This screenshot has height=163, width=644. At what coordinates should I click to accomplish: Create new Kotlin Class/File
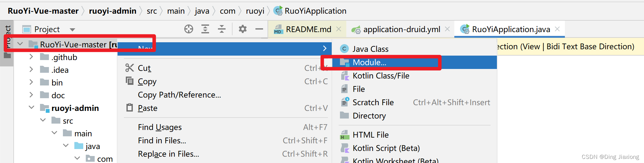coord(414,76)
